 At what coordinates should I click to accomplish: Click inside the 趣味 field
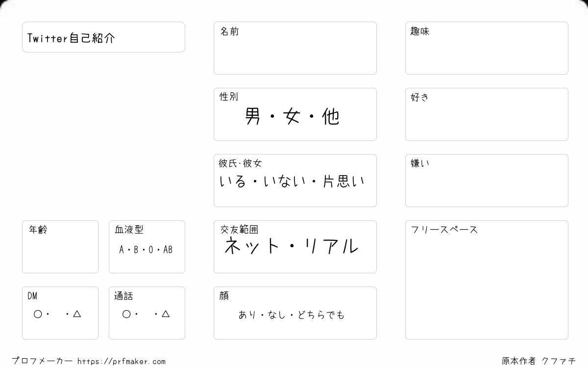click(x=487, y=48)
